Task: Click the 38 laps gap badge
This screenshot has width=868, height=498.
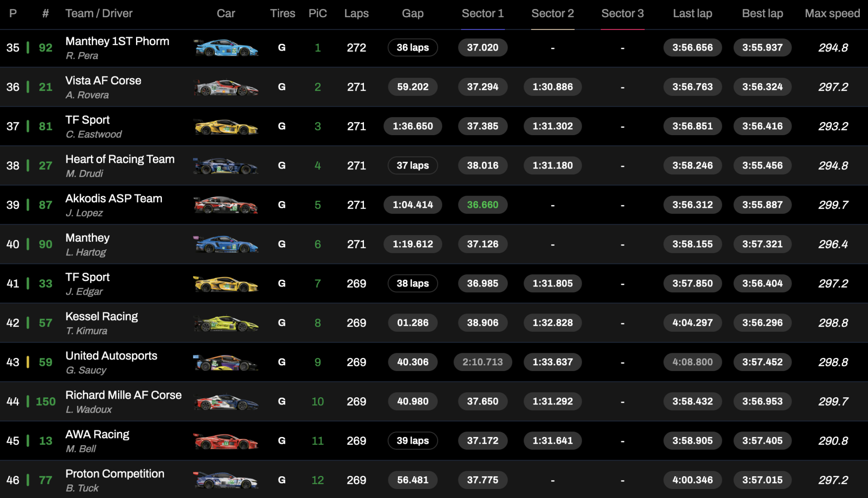Action: 413,283
